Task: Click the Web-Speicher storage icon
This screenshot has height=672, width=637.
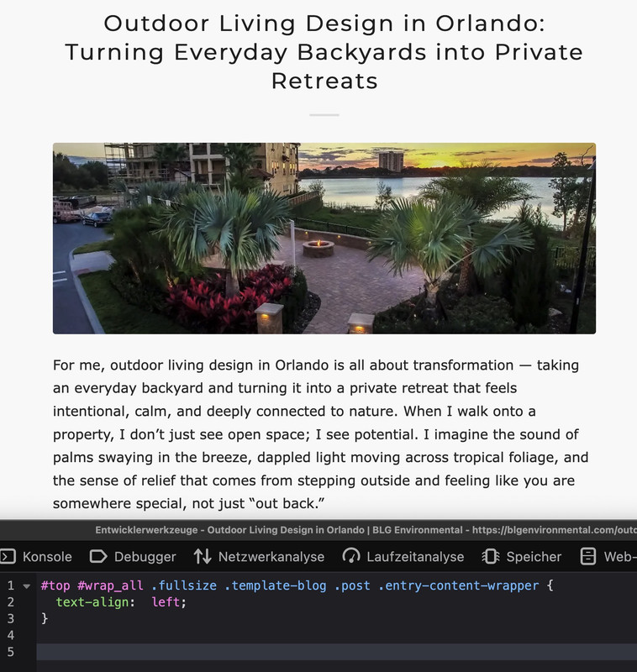Action: tap(587, 556)
